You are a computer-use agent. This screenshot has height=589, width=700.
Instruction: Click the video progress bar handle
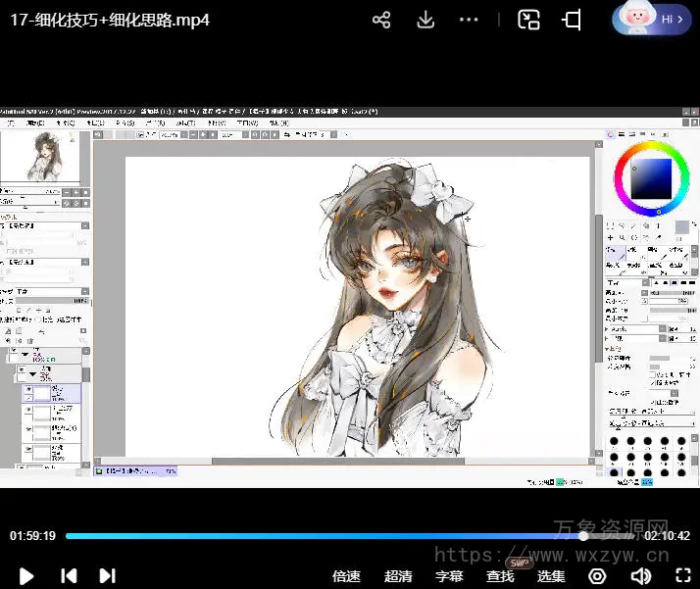tap(583, 536)
